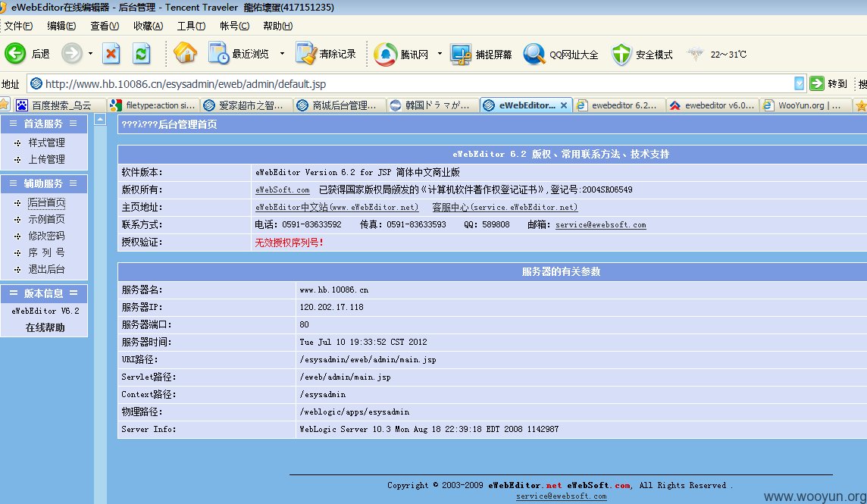Click the grey Forward arrow button
Image resolution: width=867 pixels, height=504 pixels.
pyautogui.click(x=72, y=54)
